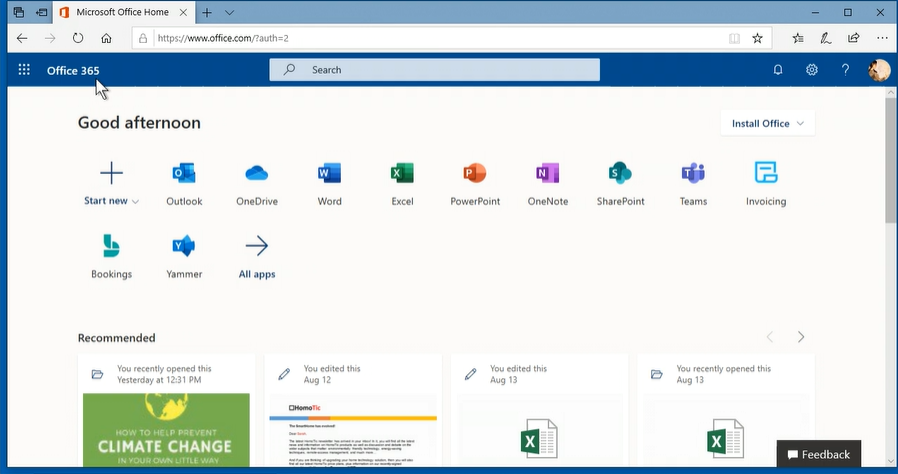The image size is (898, 474).
Task: Open a new browser tab
Action: (207, 12)
